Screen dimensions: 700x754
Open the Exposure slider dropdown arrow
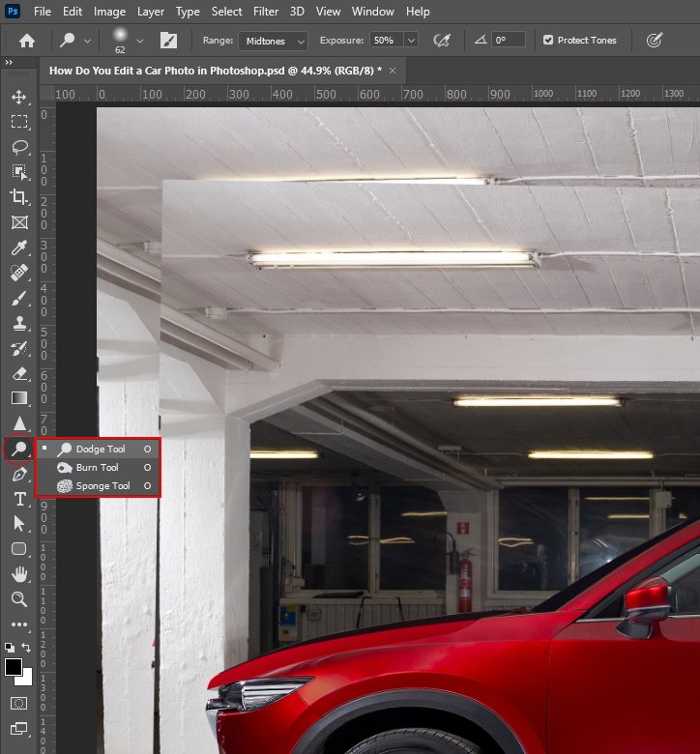pyautogui.click(x=411, y=41)
